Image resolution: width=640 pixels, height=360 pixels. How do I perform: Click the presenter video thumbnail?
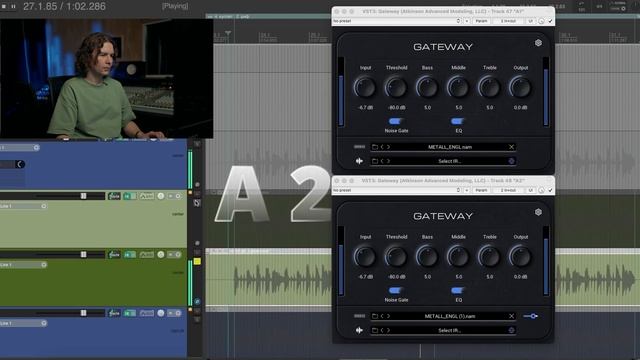(106, 78)
